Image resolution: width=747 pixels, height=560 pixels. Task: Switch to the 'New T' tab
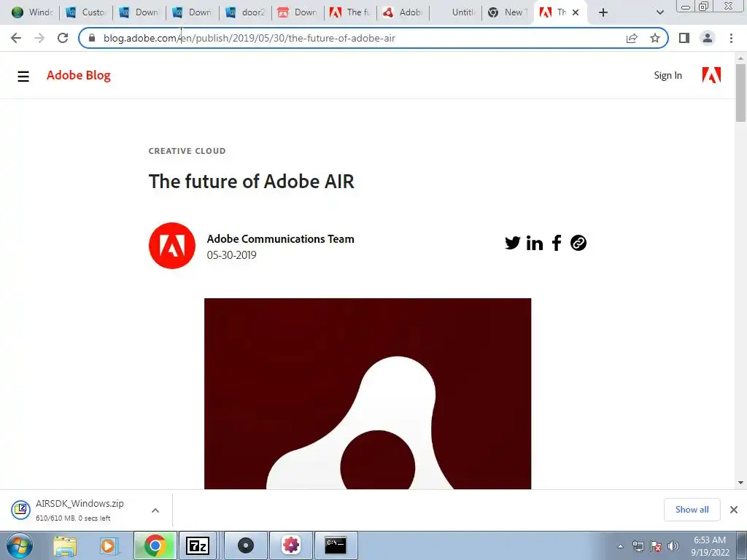508,13
